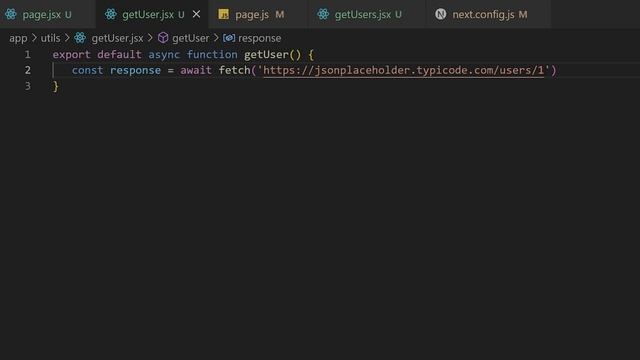
Task: Expand the chevron after getUser.jsx breadcrumb
Action: coord(150,38)
